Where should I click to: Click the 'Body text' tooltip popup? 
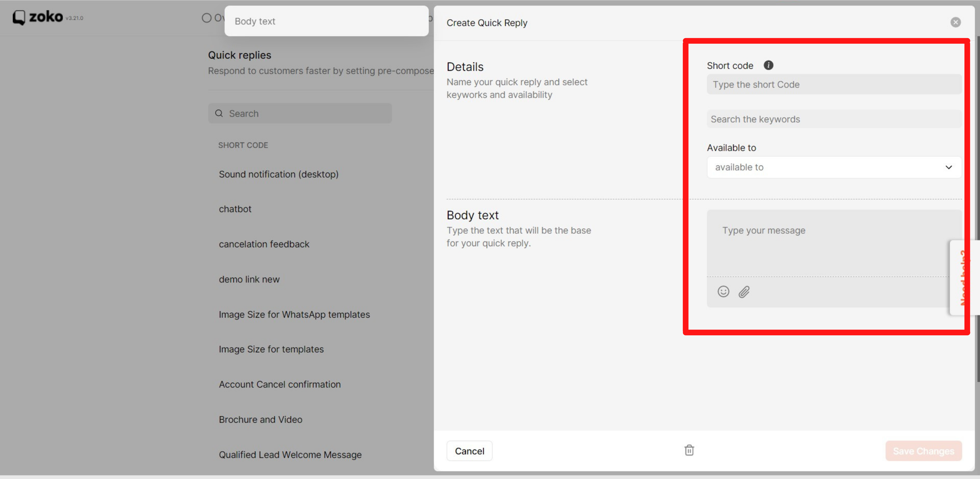coord(326,21)
